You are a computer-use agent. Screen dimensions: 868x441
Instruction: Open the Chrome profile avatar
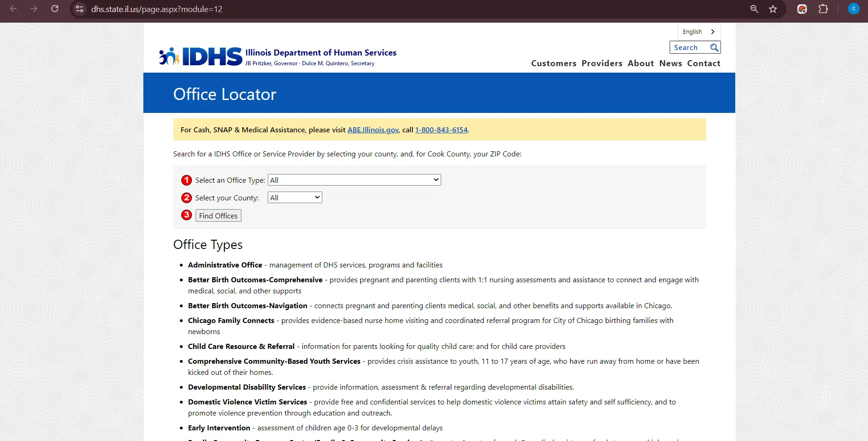coord(854,9)
